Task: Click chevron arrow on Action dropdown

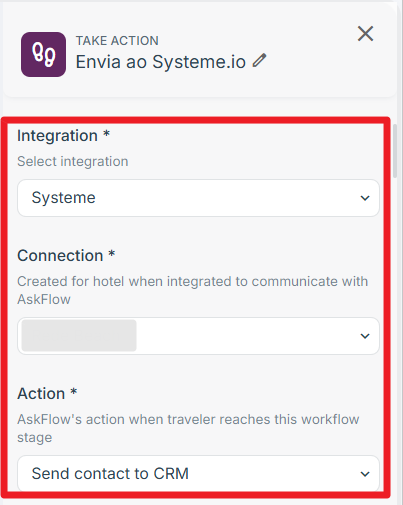Action: 365,474
